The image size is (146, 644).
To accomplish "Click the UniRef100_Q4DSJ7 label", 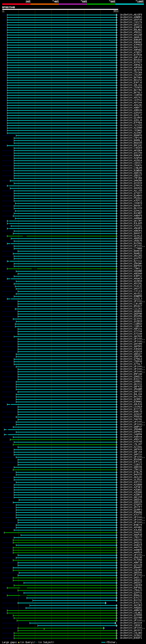I will pyautogui.click(x=131, y=578).
